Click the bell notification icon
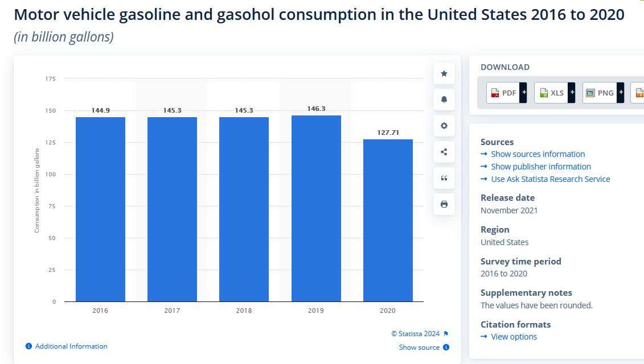The width and height of the screenshot is (644, 364). click(444, 100)
